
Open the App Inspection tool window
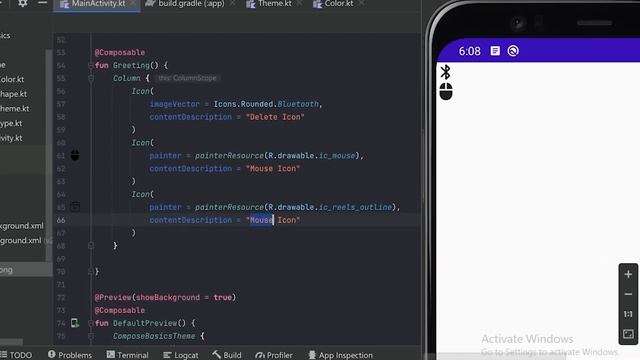click(x=340, y=355)
